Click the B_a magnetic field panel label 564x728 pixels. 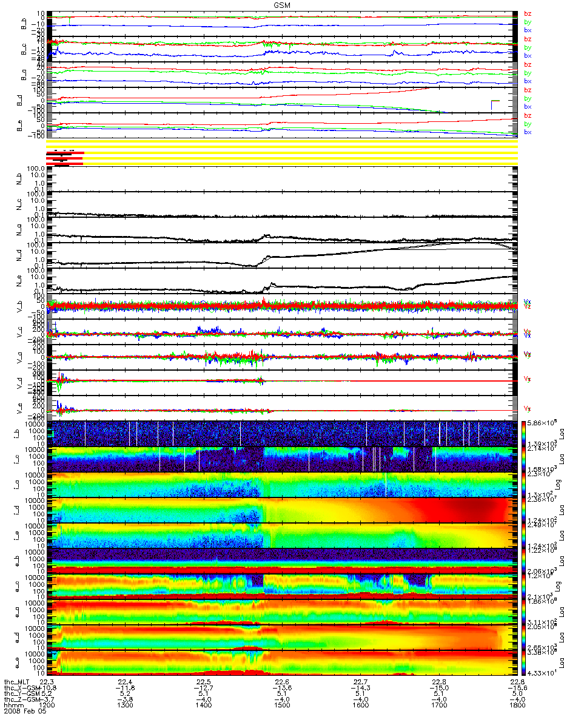pos(25,76)
